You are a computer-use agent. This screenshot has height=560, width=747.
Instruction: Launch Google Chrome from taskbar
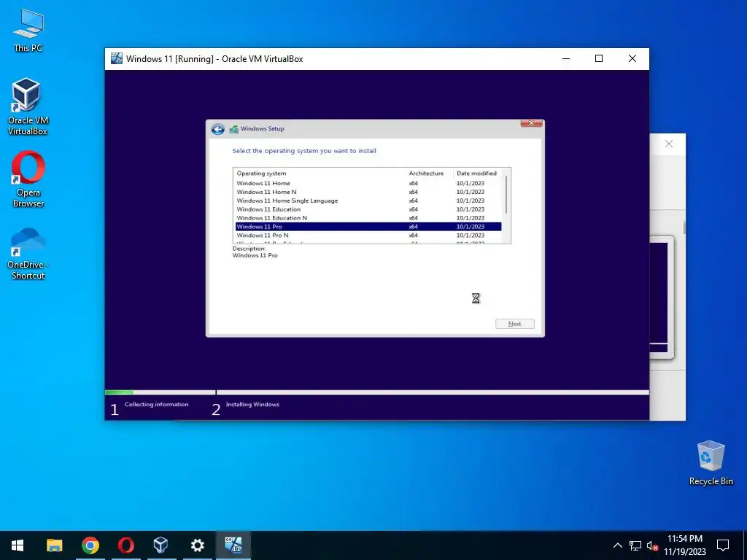pos(90,545)
